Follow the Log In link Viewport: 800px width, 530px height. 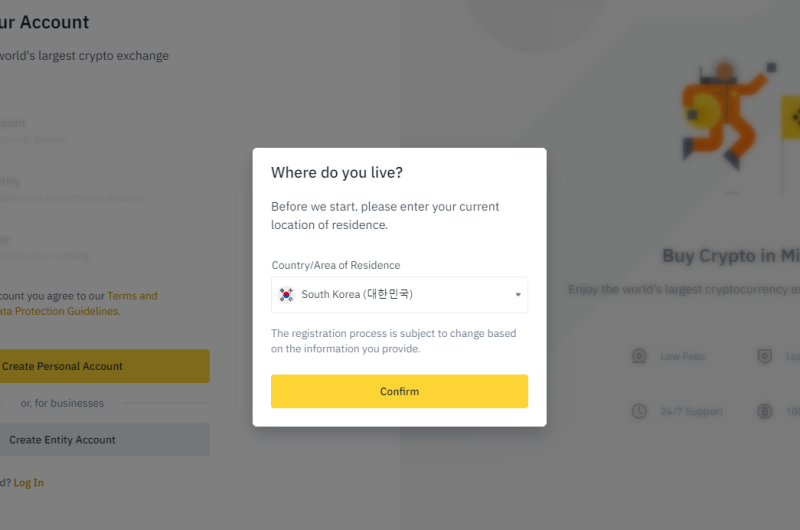coord(29,483)
